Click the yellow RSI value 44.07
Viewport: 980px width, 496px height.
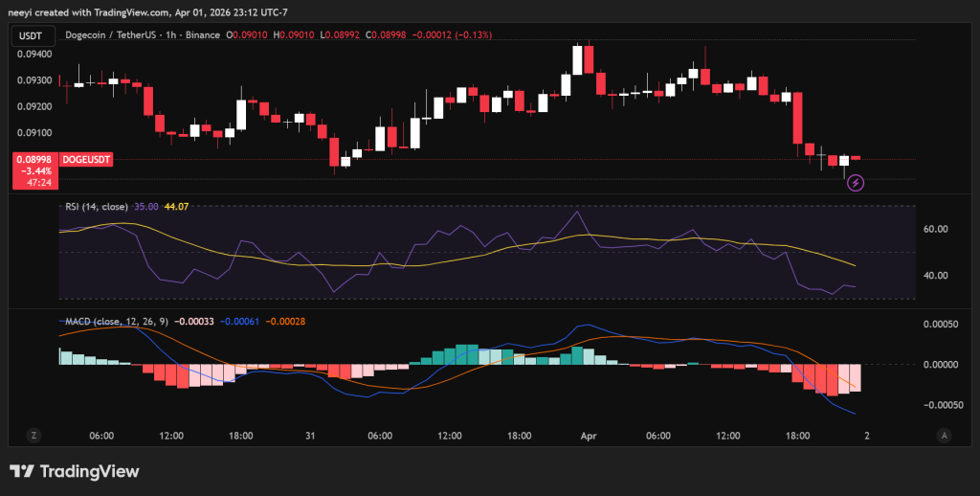[x=177, y=206]
